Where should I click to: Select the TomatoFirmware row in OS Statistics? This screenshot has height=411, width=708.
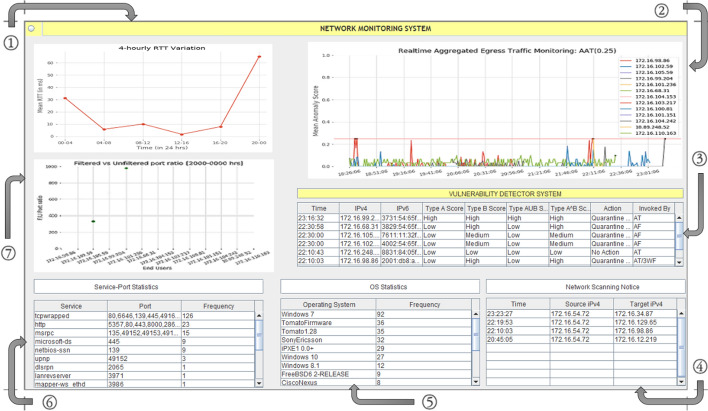pyautogui.click(x=376, y=322)
